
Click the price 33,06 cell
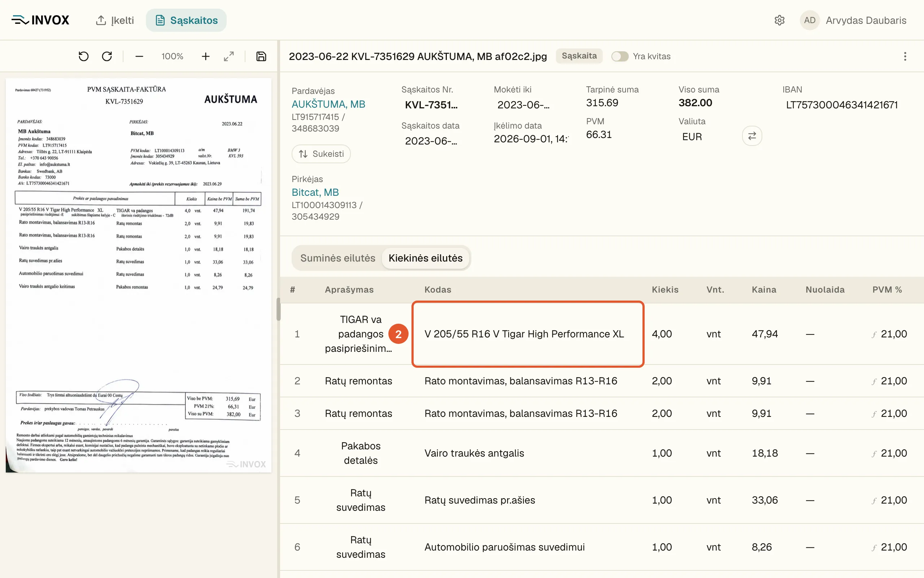coord(764,500)
